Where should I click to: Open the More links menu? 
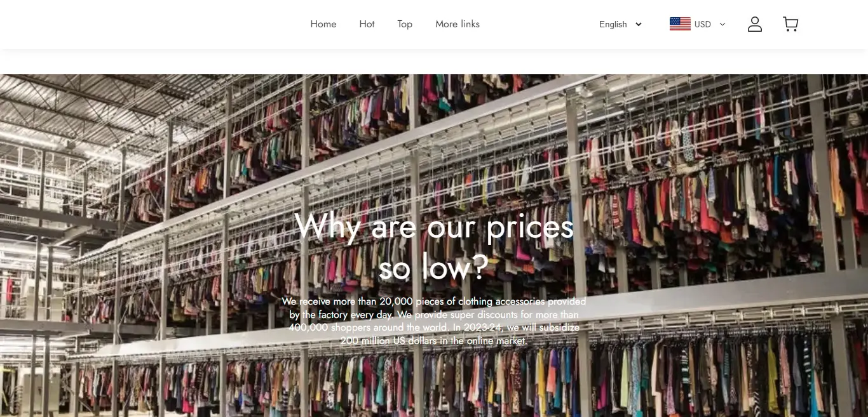coord(458,24)
